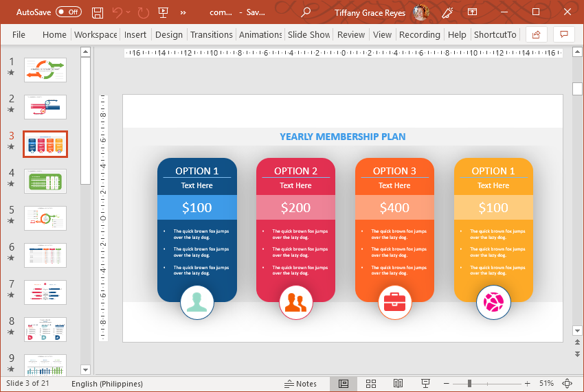Start Slide Show from status bar

[x=425, y=384]
